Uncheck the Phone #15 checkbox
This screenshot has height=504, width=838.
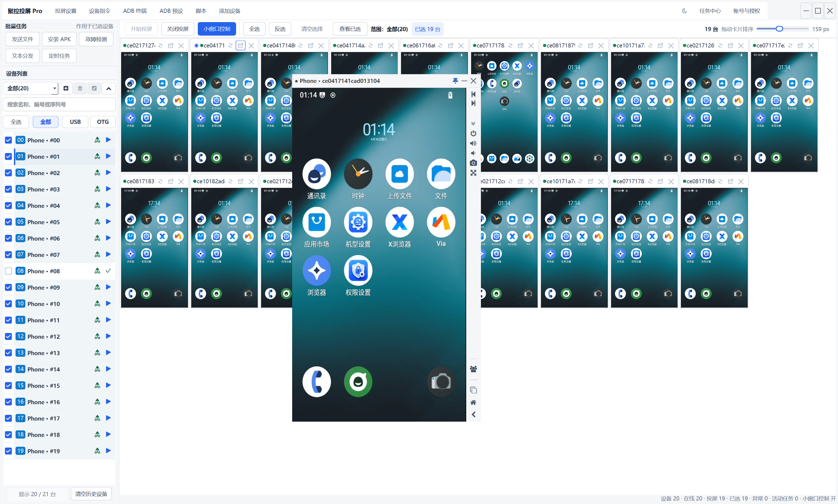(8, 385)
